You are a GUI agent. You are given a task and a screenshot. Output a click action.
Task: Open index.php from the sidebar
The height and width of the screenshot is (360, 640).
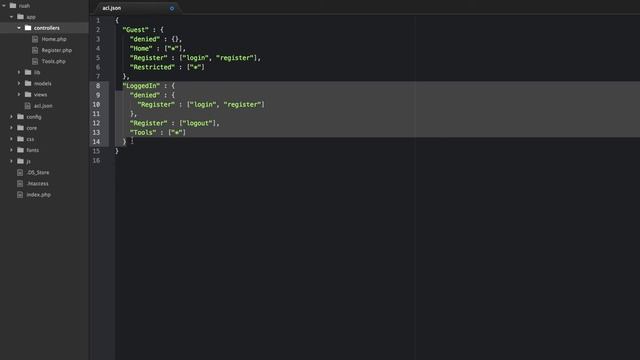coord(39,195)
